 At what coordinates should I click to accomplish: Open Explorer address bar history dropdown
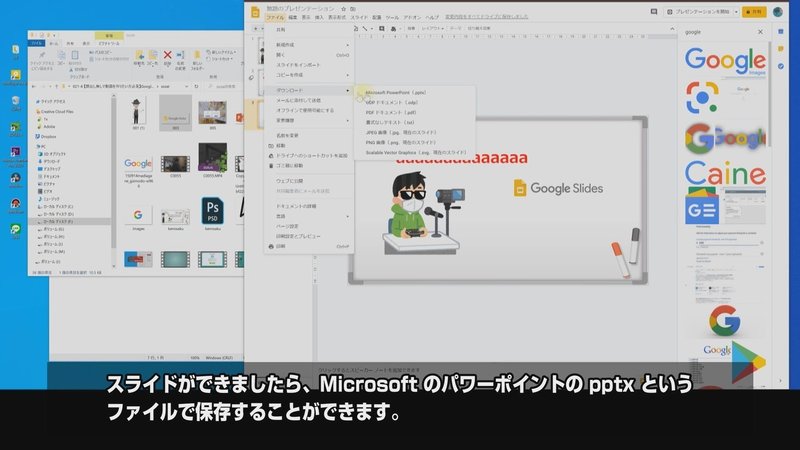point(187,86)
